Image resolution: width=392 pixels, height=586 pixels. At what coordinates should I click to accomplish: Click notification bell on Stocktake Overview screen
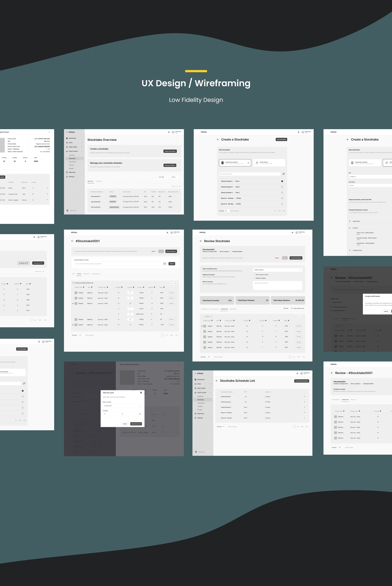pyautogui.click(x=169, y=132)
